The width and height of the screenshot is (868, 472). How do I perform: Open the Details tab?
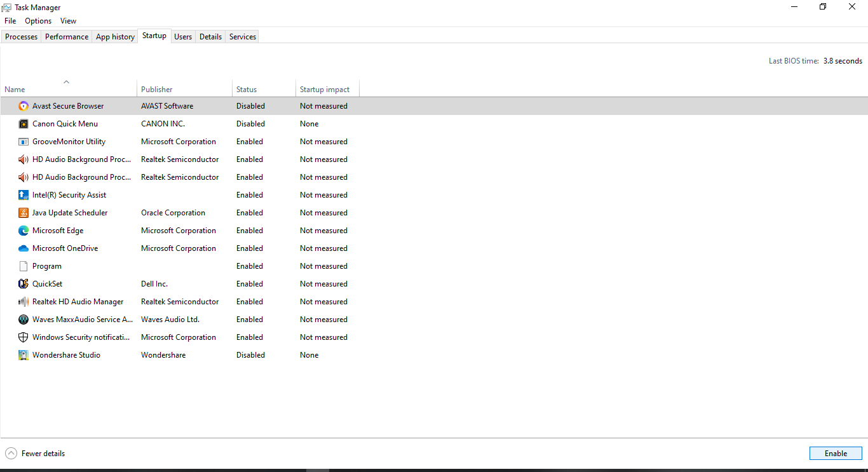tap(210, 37)
